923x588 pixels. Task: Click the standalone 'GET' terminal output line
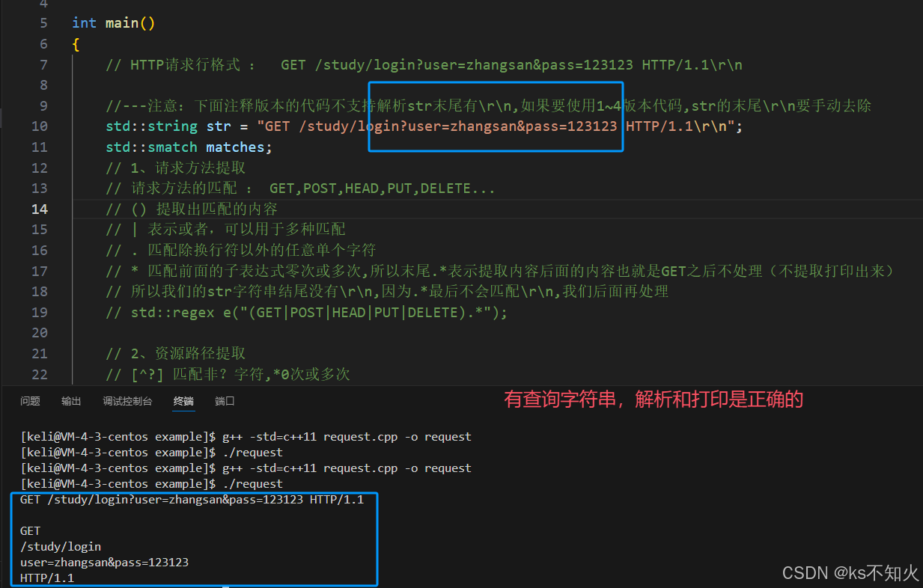30,531
